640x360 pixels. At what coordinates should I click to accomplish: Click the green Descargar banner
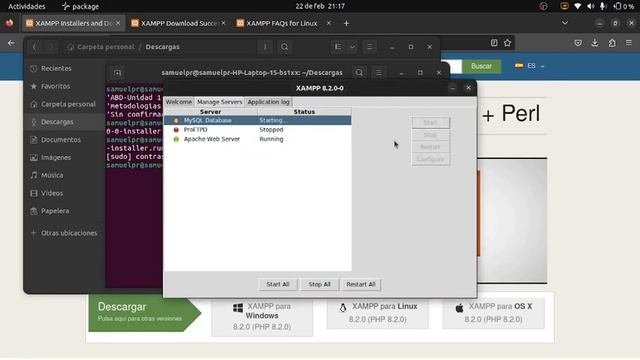[145, 312]
